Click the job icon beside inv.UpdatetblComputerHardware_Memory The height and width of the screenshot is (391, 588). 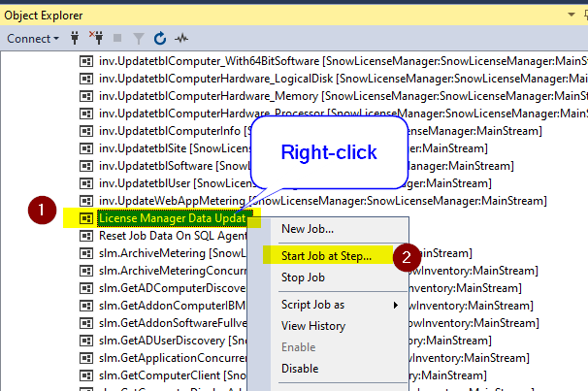click(x=86, y=96)
